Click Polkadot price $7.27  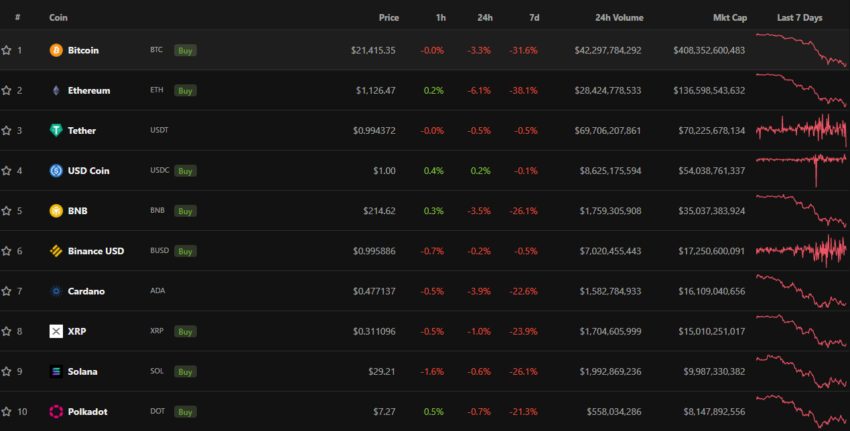pos(384,411)
